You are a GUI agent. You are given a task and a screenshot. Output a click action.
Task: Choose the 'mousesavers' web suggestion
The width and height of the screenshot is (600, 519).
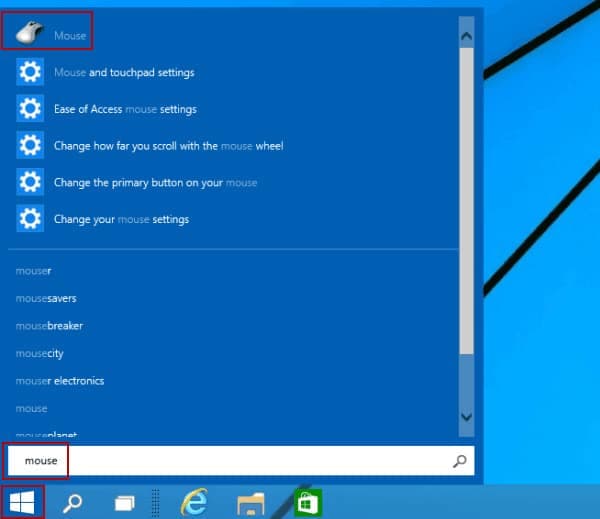46,299
